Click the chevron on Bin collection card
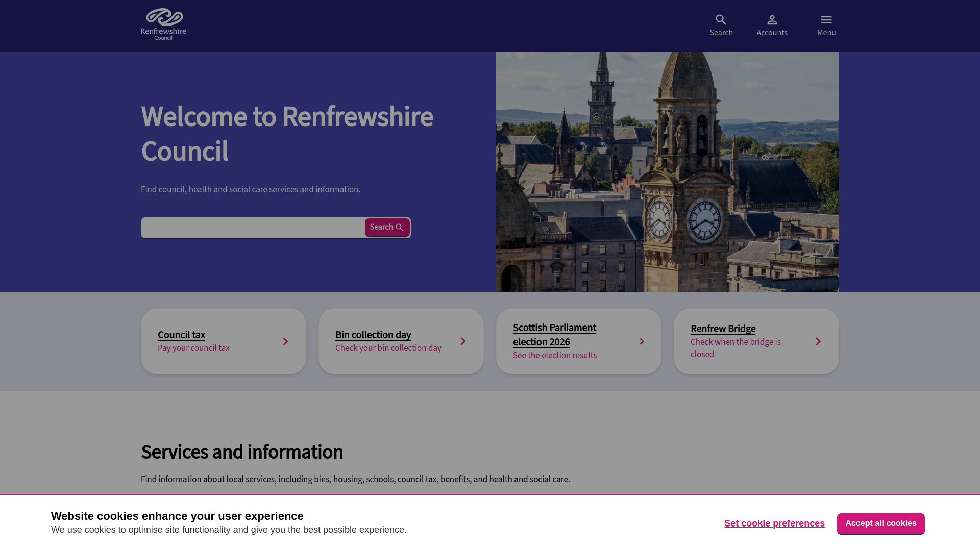 pyautogui.click(x=463, y=341)
